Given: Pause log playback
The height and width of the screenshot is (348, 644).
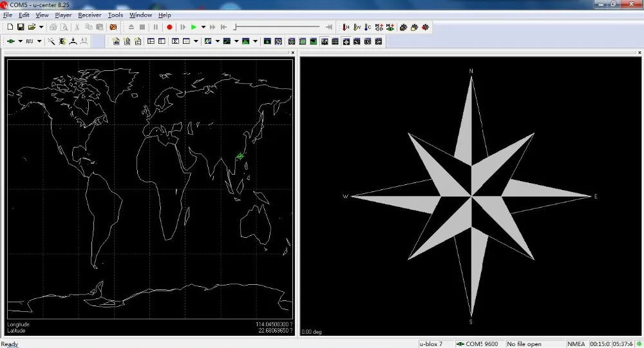Looking at the screenshot, I should [156, 27].
